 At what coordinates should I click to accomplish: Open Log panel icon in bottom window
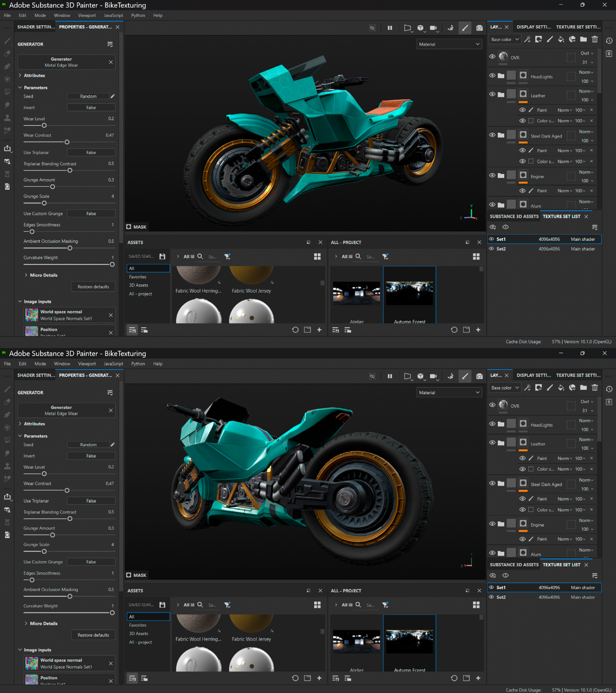pyautogui.click(x=609, y=402)
